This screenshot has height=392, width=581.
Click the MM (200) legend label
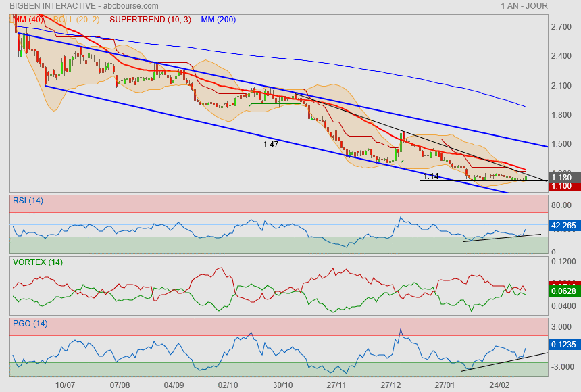tap(218, 20)
